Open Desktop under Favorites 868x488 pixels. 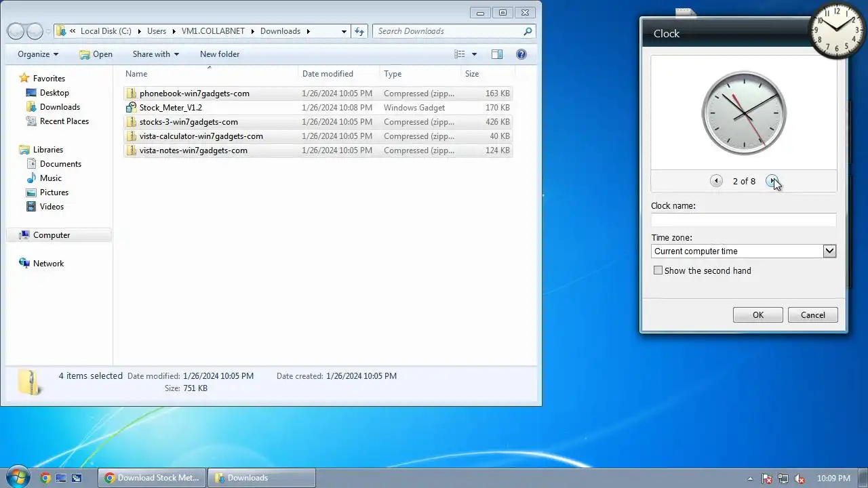[x=54, y=93]
